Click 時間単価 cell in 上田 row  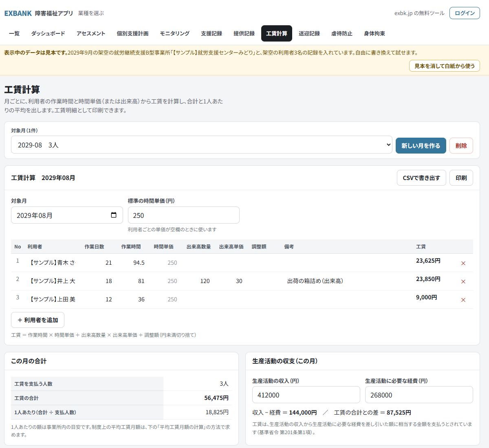(166, 299)
